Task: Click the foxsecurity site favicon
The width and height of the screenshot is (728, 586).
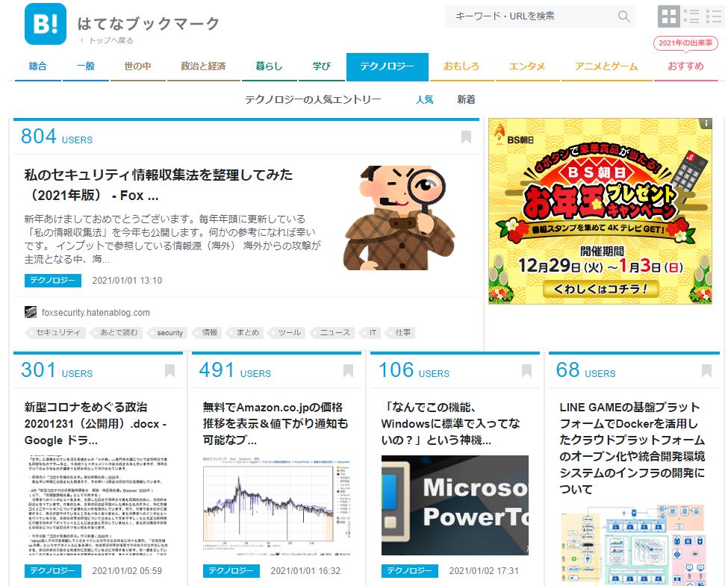Action: (31, 312)
